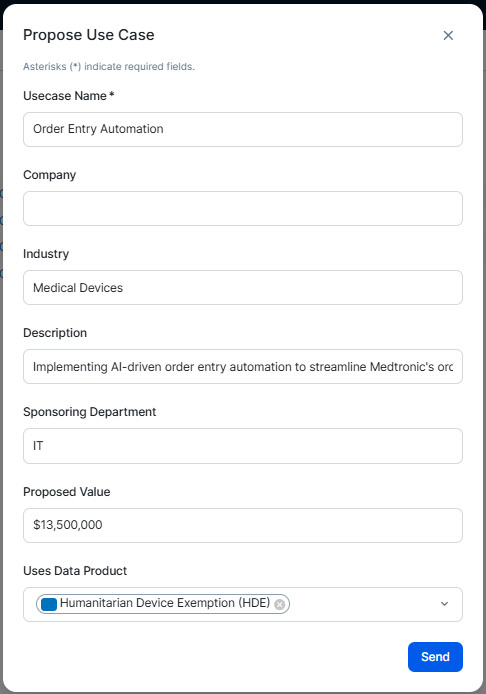Close the Propose Use Case dialog
This screenshot has height=694, width=486.
click(448, 35)
